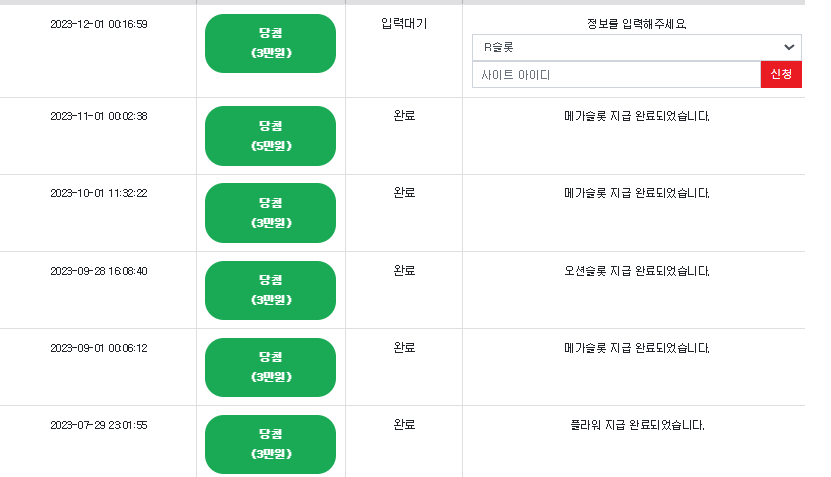Click the 정보를 입력해주세요 label

click(x=636, y=24)
